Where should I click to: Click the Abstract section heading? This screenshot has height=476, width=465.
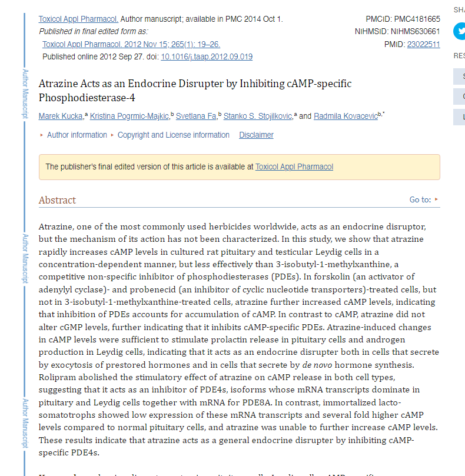point(57,200)
